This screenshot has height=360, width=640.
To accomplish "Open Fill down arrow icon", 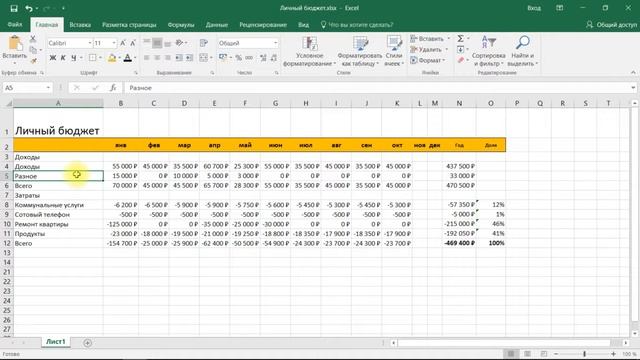I will coord(460,49).
